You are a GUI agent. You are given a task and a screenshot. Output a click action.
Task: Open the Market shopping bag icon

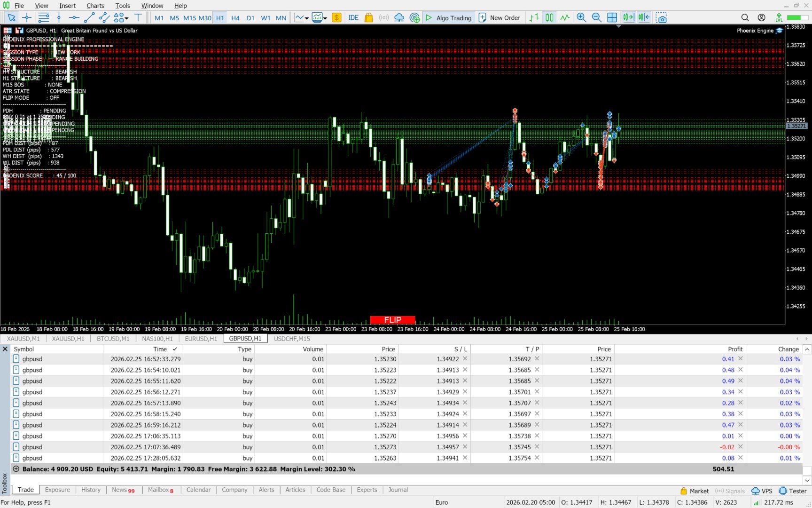[x=369, y=18]
